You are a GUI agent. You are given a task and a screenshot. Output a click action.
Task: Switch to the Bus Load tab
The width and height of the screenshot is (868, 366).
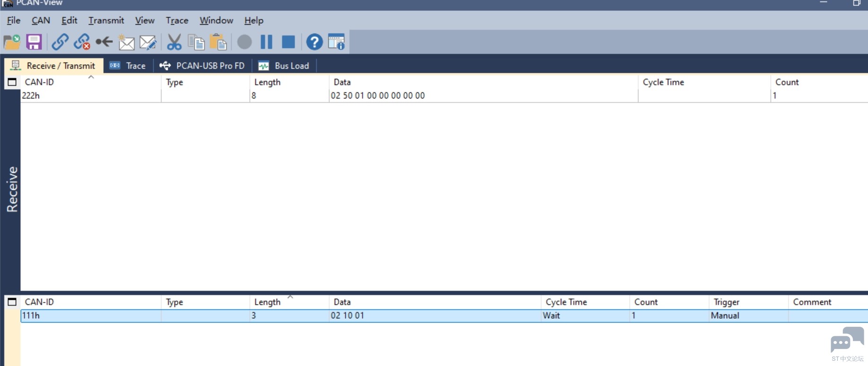click(284, 66)
